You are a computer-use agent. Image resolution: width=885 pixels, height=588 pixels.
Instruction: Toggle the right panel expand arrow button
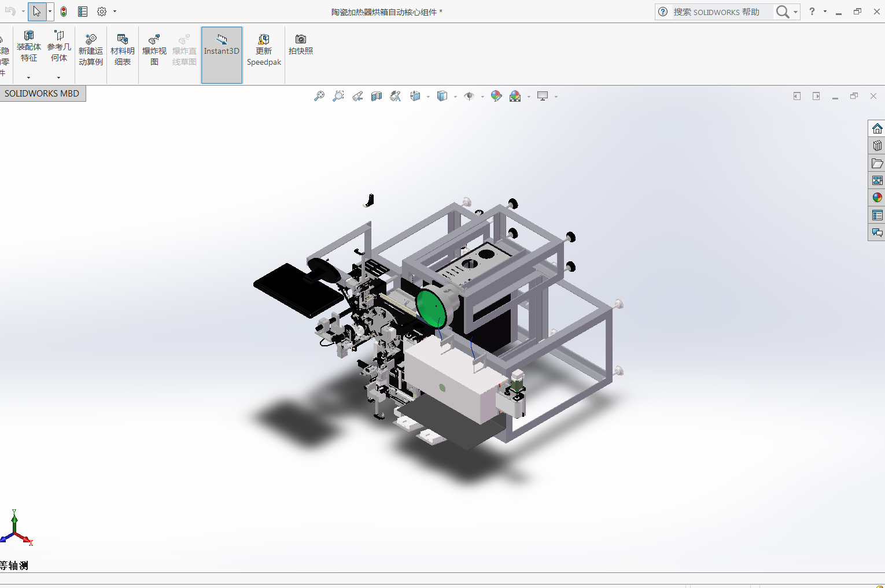(x=816, y=97)
